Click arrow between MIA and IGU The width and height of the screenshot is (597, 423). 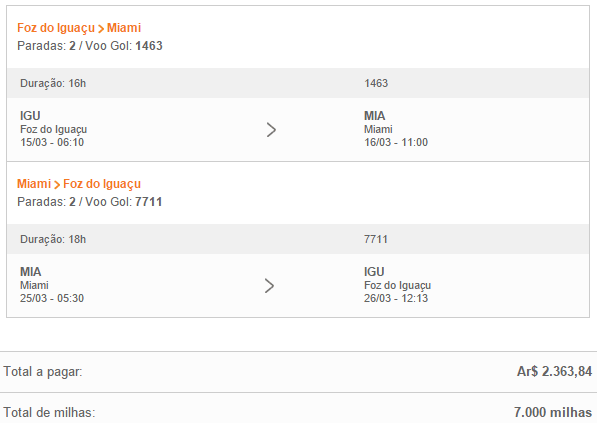pos(269,286)
